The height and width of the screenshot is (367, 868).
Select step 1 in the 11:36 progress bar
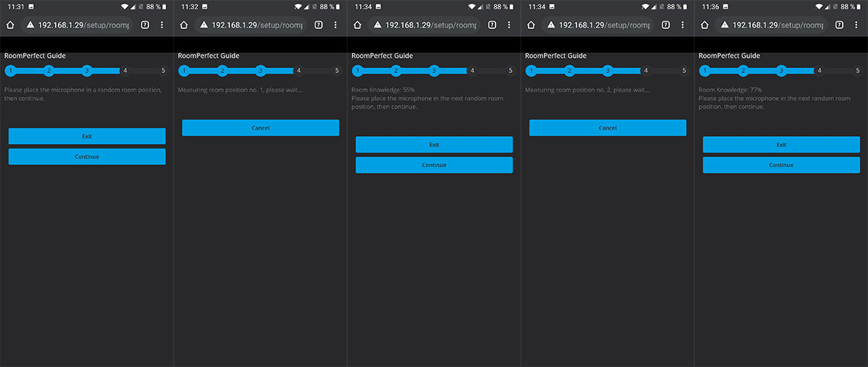(705, 71)
